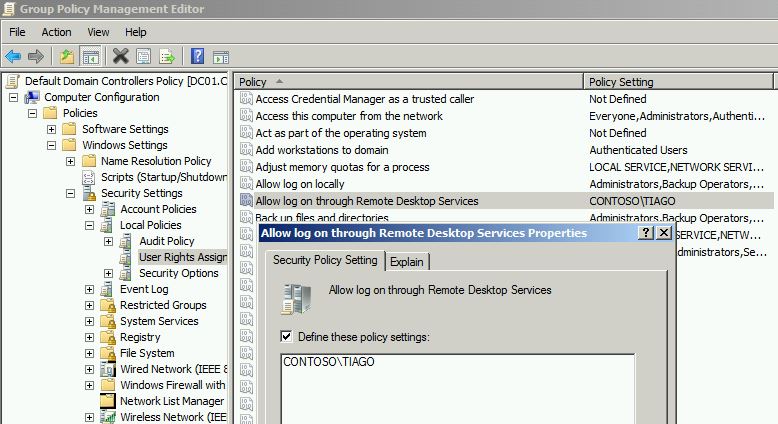Collapse the Local Policies tree node
This screenshot has width=778, height=424.
coord(90,225)
